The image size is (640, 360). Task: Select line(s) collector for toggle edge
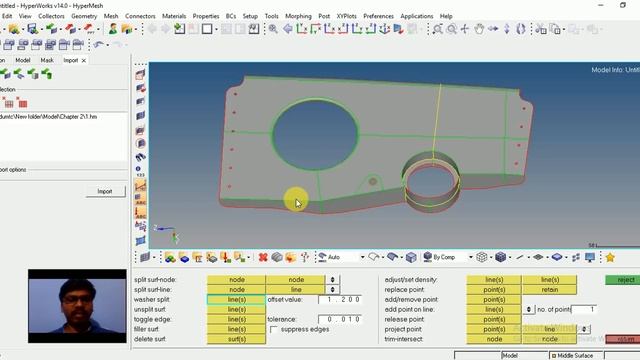(236, 319)
